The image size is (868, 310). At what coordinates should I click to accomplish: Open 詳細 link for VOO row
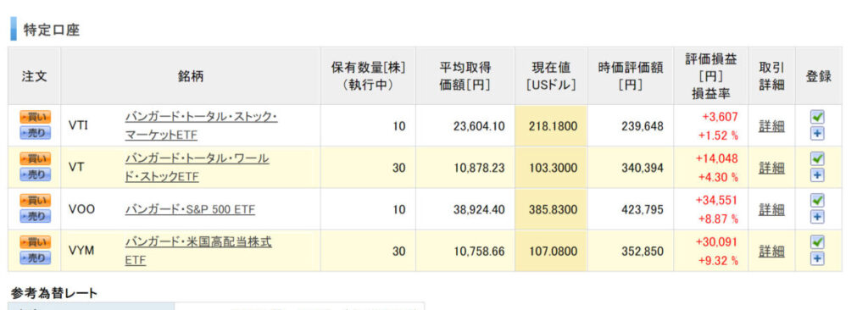pos(771,209)
